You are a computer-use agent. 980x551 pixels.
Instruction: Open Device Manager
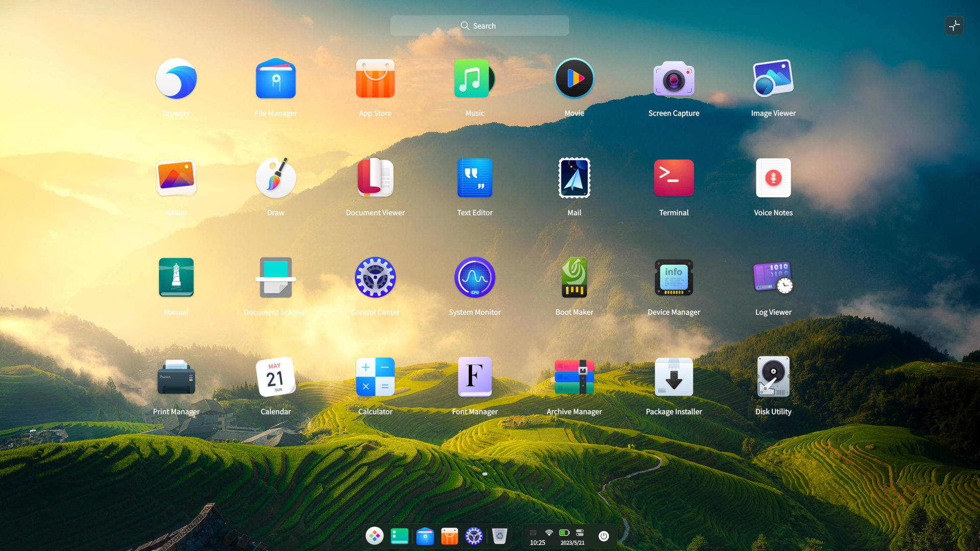[x=673, y=278]
